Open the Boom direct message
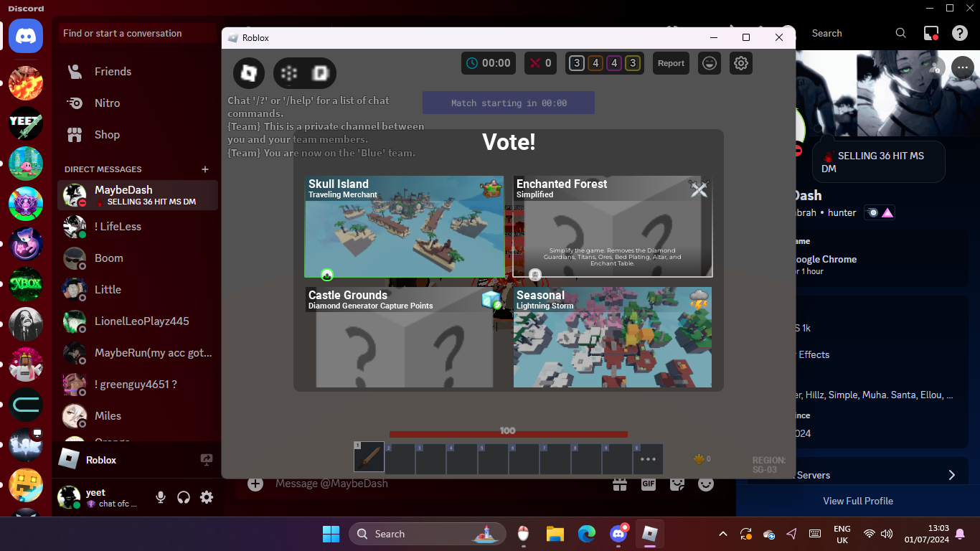 138,258
